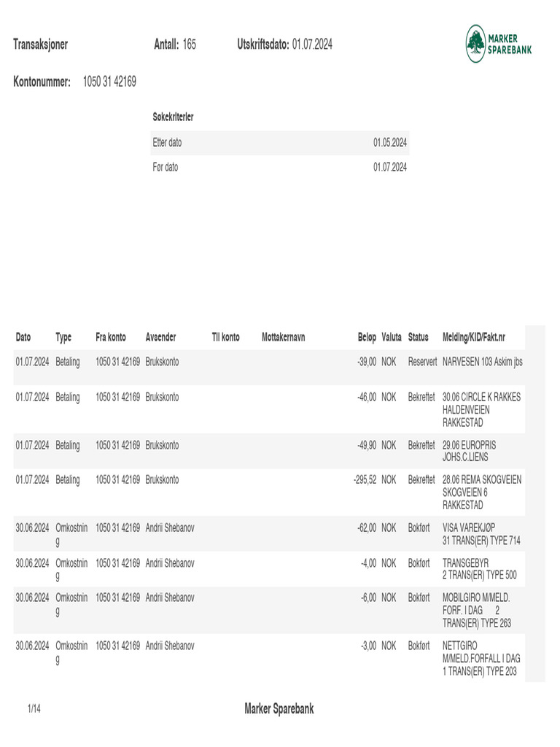560x747 pixels.
Task: Click the Status column header
Action: 419,338
